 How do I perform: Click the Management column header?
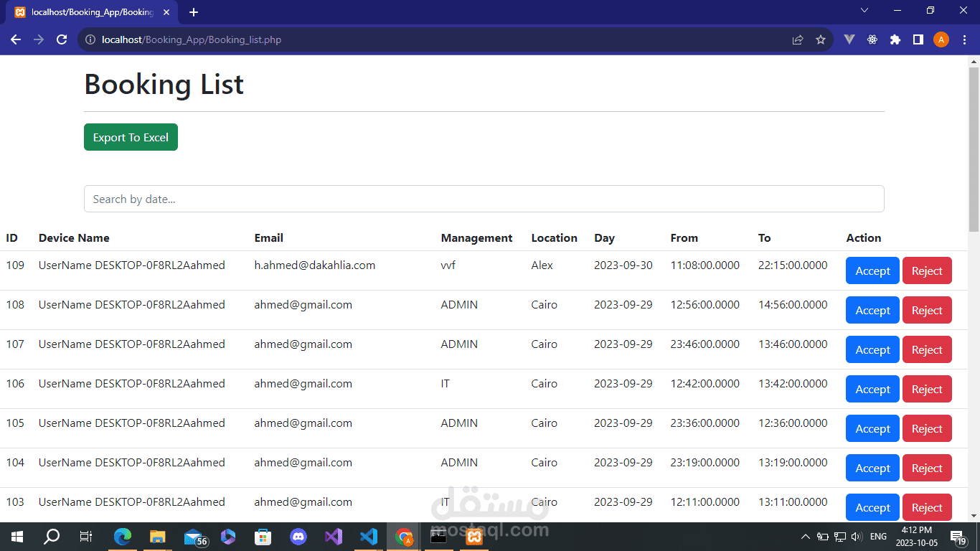pyautogui.click(x=476, y=238)
